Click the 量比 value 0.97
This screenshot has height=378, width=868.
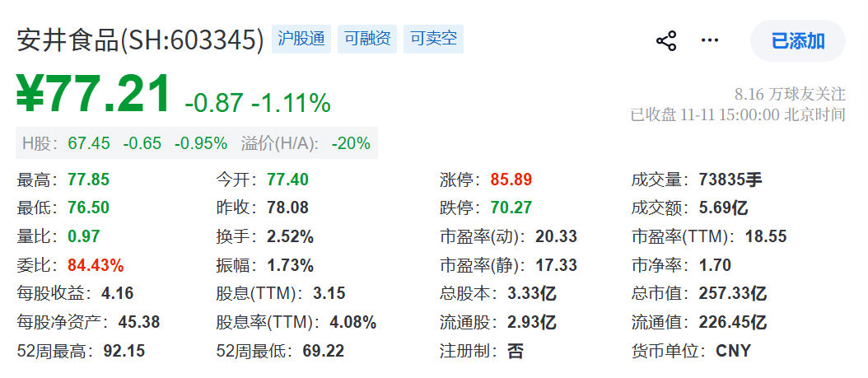tap(84, 237)
